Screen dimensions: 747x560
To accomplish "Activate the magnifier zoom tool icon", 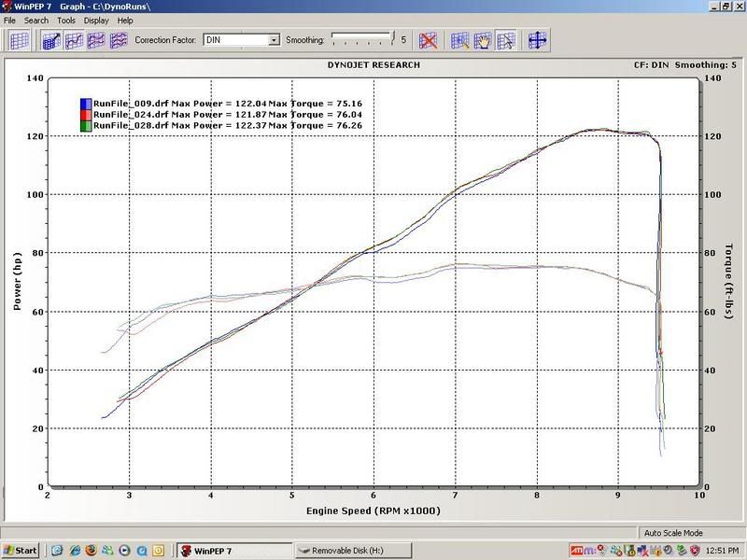I will click(x=459, y=40).
